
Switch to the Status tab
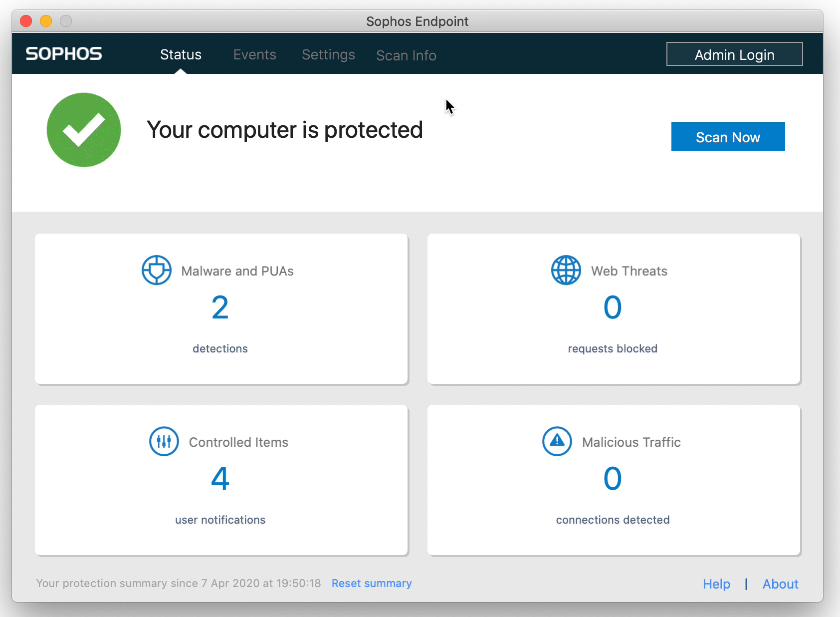(x=181, y=54)
